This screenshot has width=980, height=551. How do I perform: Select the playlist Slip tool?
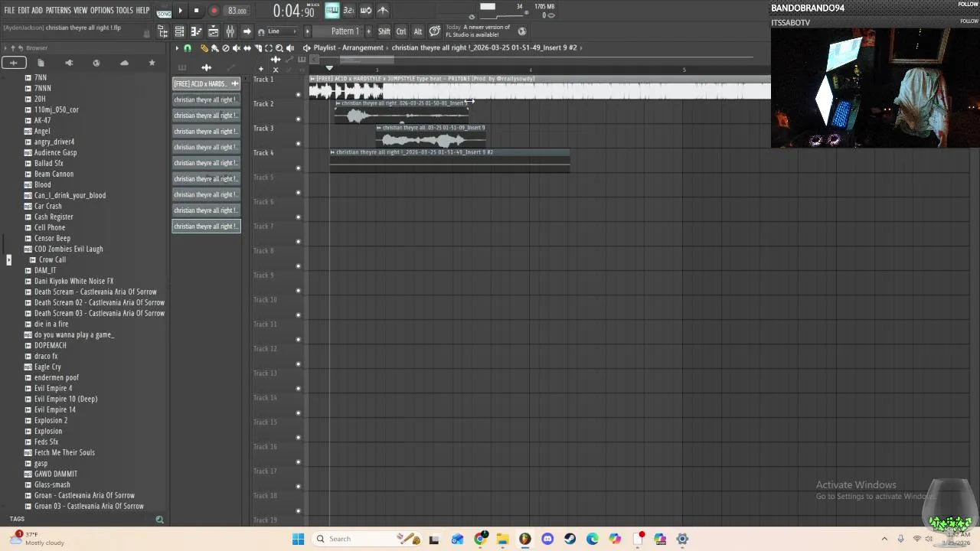pos(247,48)
